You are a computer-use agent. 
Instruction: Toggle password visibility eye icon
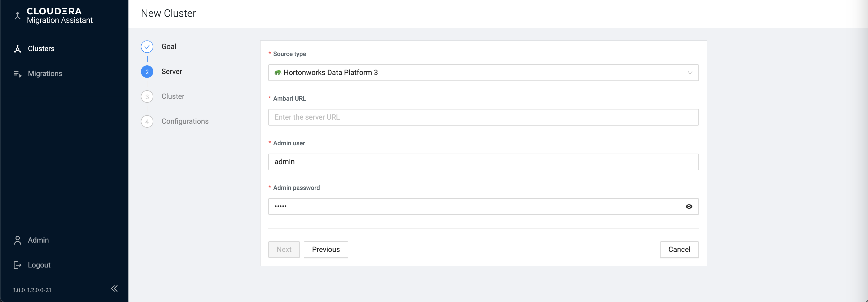pyautogui.click(x=689, y=207)
